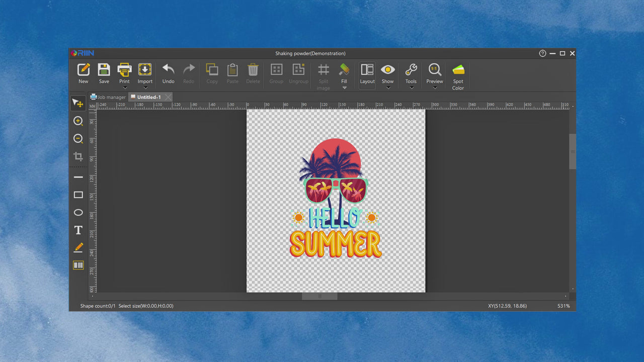
Task: Choose the barcode tool
Action: coord(78,265)
